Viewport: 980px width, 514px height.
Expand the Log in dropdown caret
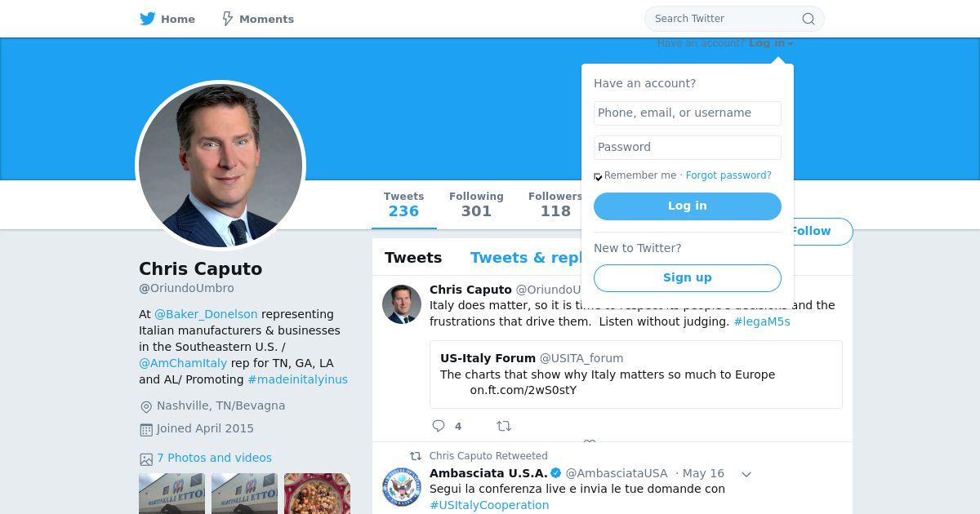click(x=791, y=44)
